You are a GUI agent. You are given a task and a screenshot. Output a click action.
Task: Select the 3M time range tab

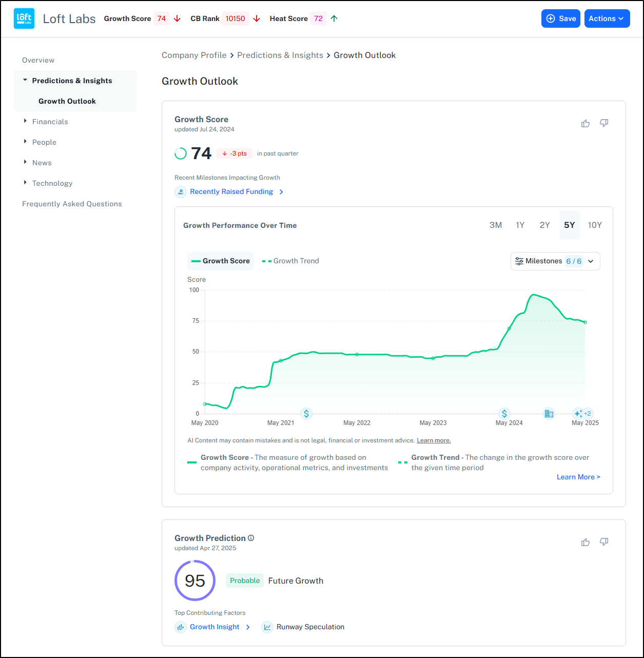click(x=496, y=225)
